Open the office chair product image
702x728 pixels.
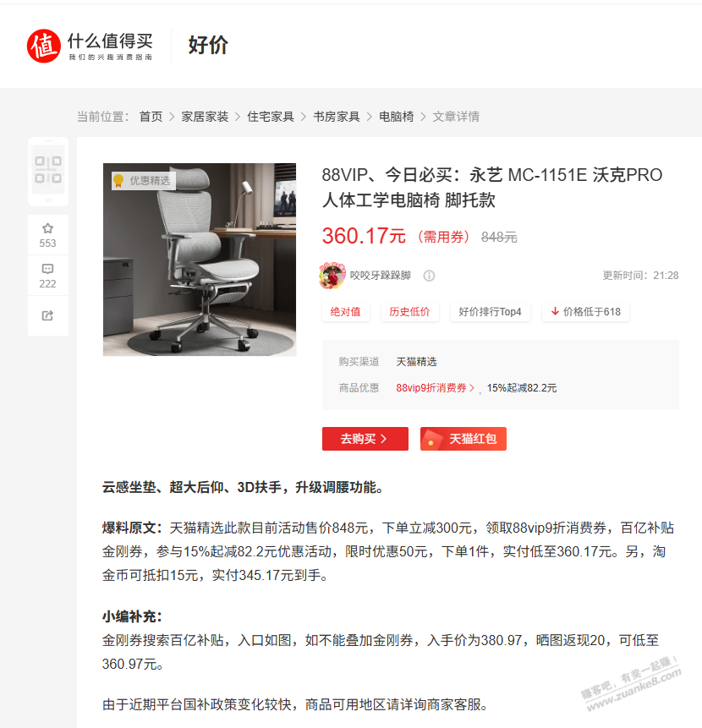[x=200, y=260]
